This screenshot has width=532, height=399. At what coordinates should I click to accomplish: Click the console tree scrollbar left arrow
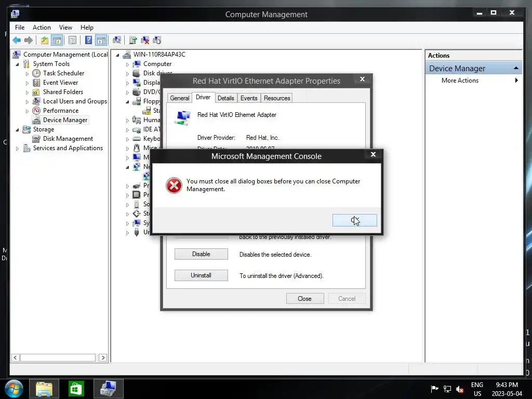coord(15,357)
